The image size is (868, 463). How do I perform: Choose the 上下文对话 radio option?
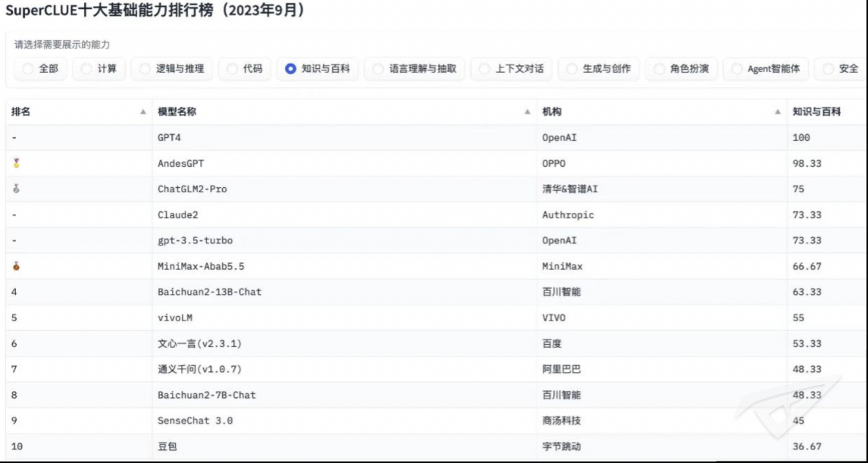pyautogui.click(x=484, y=69)
